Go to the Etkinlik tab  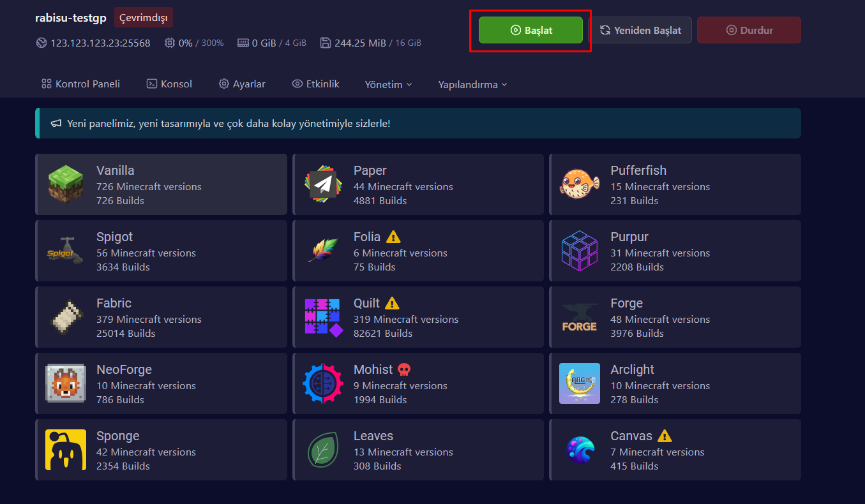[315, 84]
